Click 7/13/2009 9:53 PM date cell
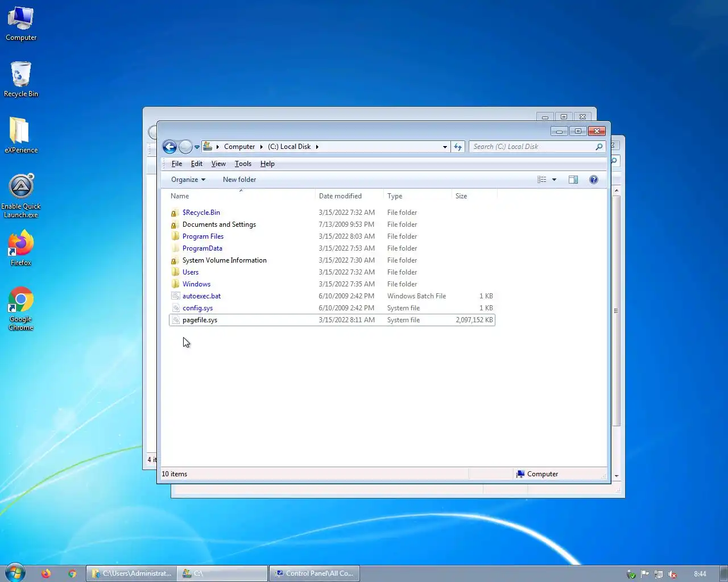This screenshot has height=582, width=728. coord(346,225)
